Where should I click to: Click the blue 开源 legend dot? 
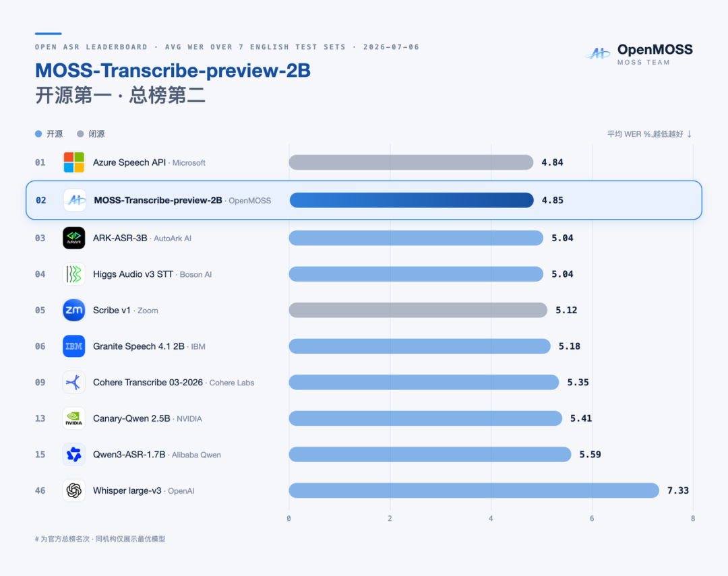tap(38, 133)
